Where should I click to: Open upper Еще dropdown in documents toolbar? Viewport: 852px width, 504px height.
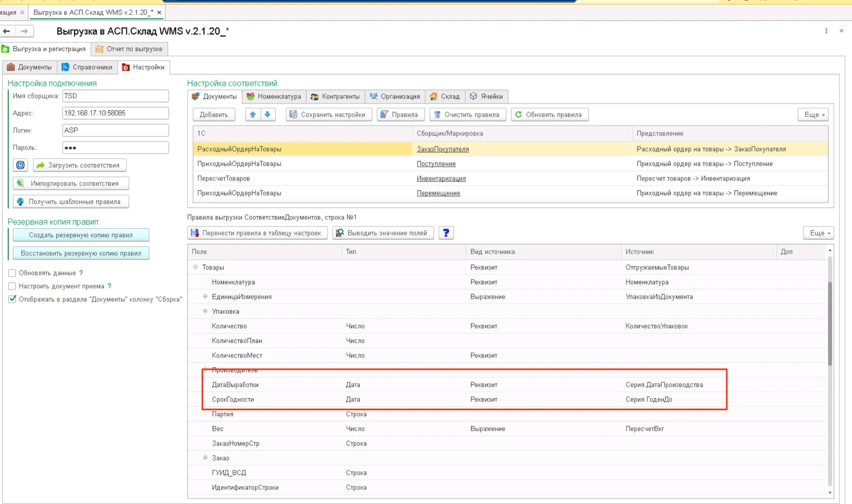point(813,115)
